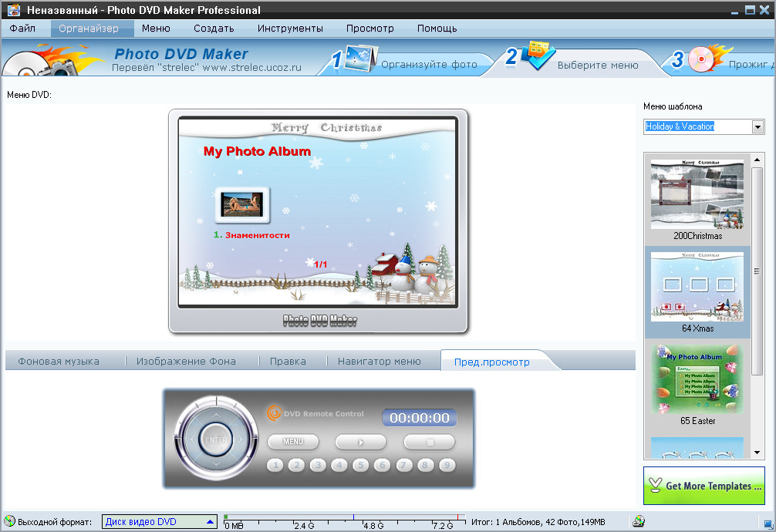The height and width of the screenshot is (532, 776).
Task: Select the 65 Easter template thumbnail
Action: 697,379
